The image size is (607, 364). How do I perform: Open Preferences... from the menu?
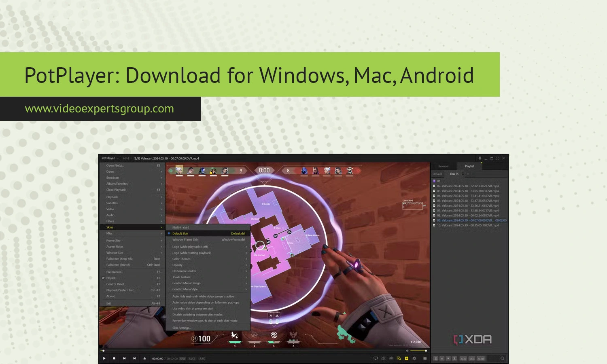pos(133,272)
